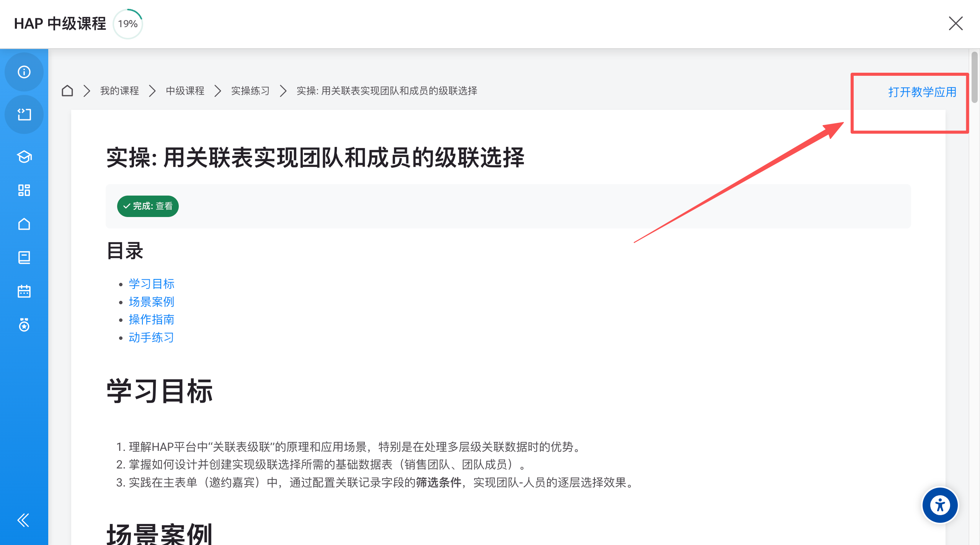Jump to 学习目标 in table of contents
980x545 pixels.
point(152,284)
